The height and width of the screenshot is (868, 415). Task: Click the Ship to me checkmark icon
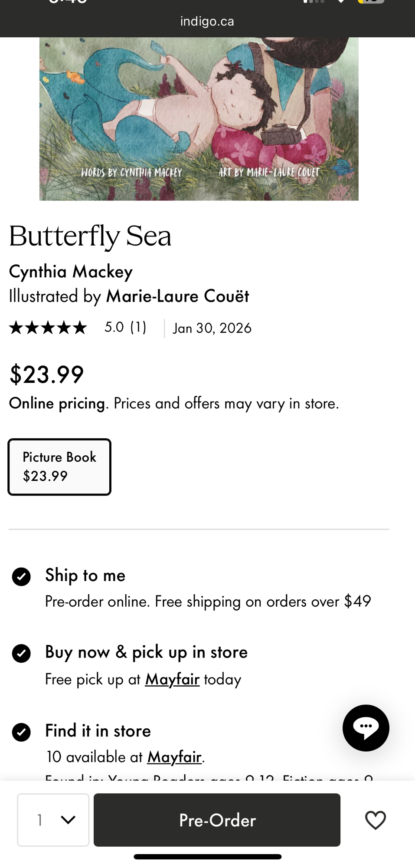point(21,577)
